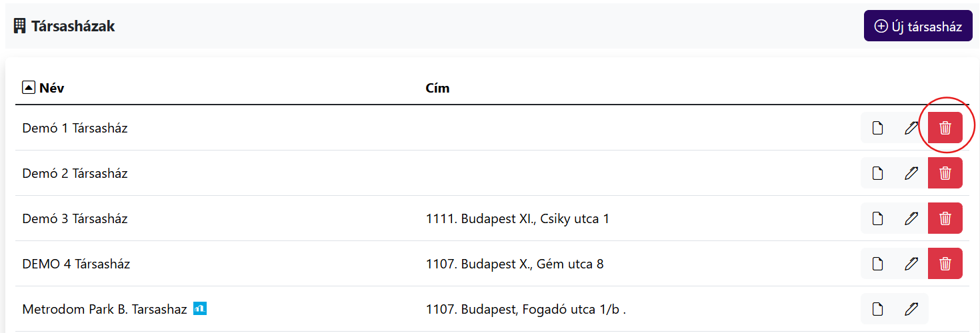Edit Metrodom Park B. Tarsashaz pencil icon
The height and width of the screenshot is (333, 980).
point(911,309)
